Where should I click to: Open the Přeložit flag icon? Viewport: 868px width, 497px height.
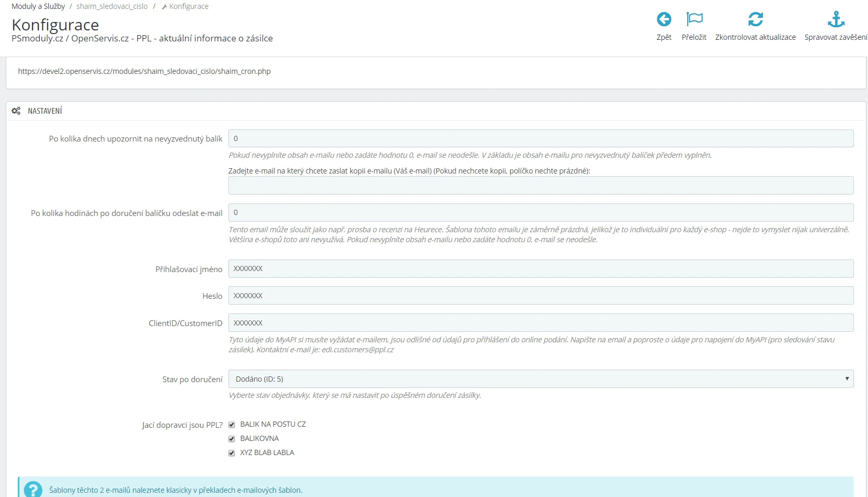694,19
